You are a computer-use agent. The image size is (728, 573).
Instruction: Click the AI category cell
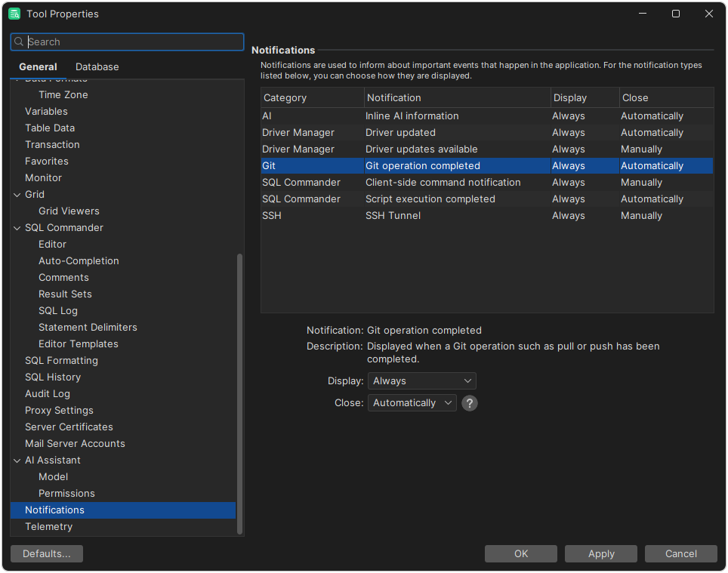pos(313,116)
